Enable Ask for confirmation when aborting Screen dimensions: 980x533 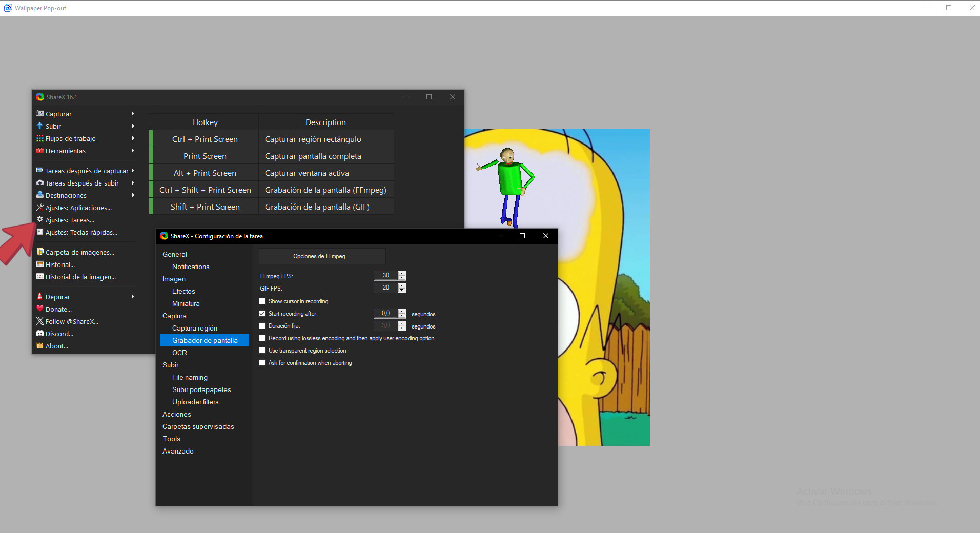pos(262,363)
